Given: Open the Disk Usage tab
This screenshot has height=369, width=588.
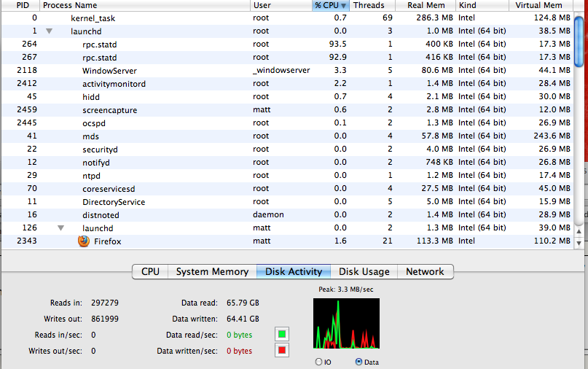Looking at the screenshot, I should click(x=364, y=271).
